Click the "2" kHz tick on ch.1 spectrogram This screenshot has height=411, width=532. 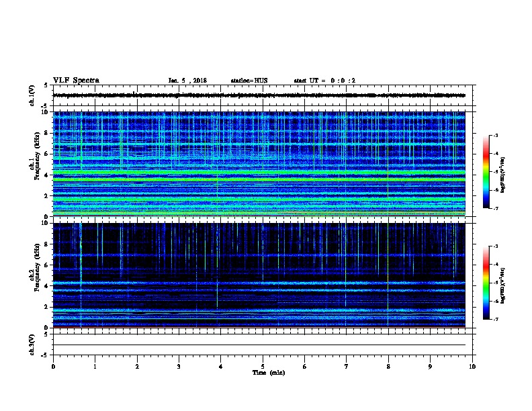point(46,195)
